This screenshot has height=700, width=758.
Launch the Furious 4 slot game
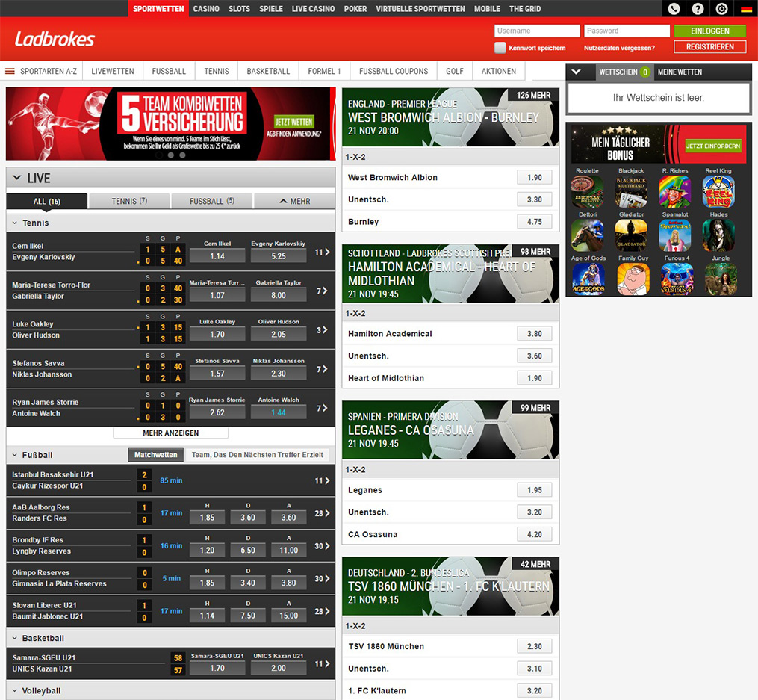[x=675, y=279]
